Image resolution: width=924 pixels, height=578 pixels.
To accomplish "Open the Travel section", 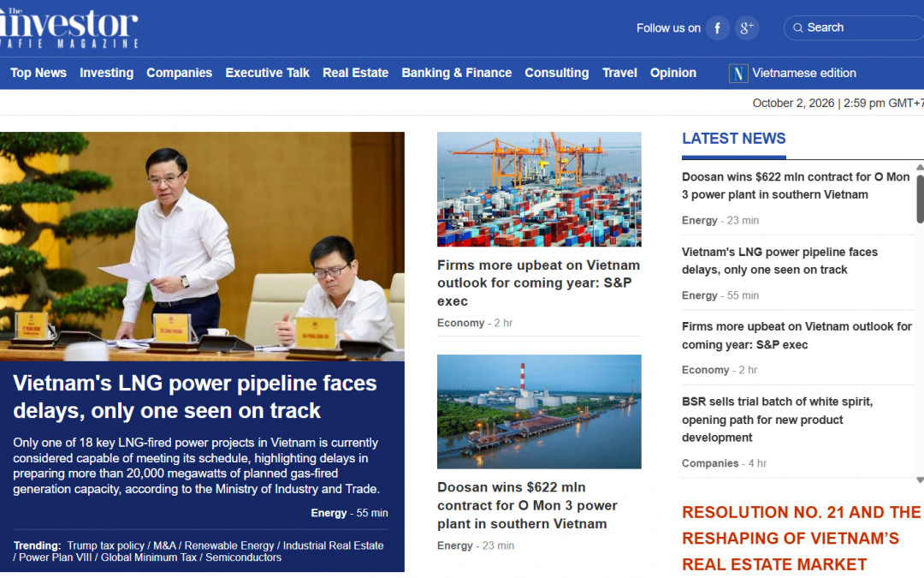I will pos(619,73).
